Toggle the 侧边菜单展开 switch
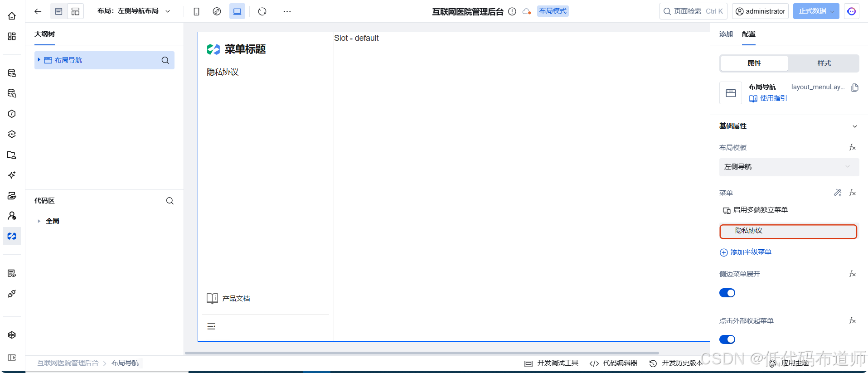This screenshot has width=868, height=373. 727,293
